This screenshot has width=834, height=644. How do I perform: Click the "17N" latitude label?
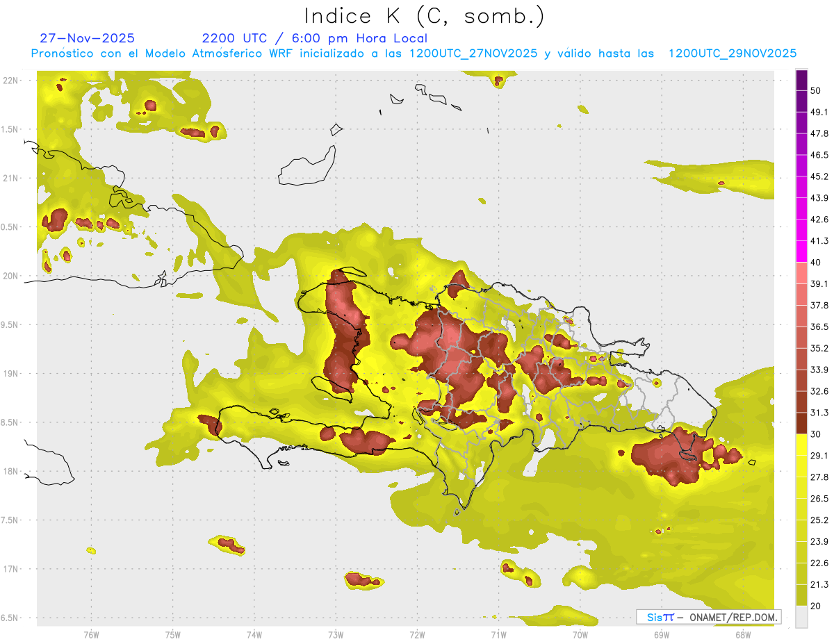(11, 569)
